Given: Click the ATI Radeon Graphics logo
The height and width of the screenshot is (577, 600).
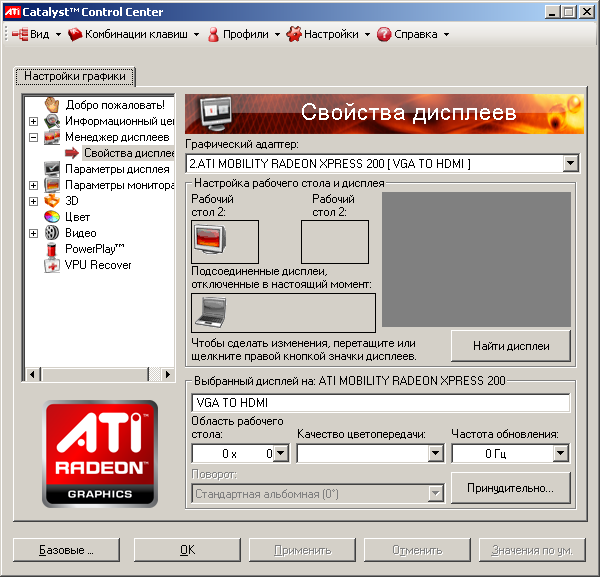Looking at the screenshot, I should [x=100, y=454].
